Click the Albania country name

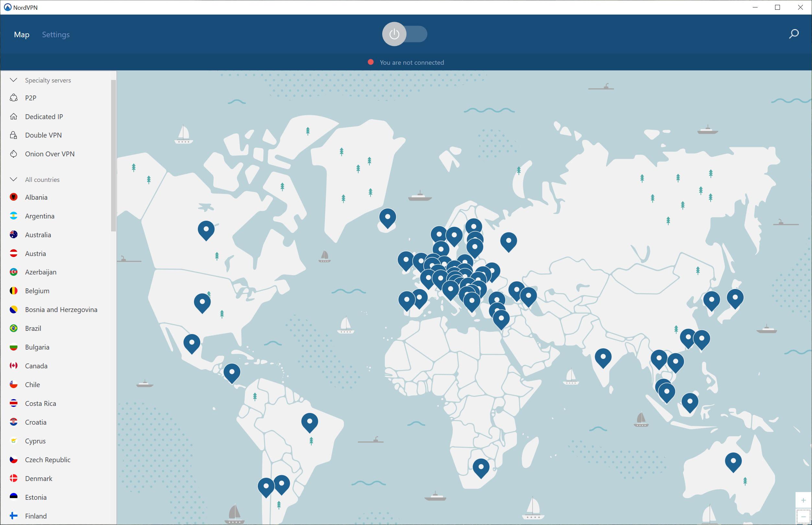36,197
